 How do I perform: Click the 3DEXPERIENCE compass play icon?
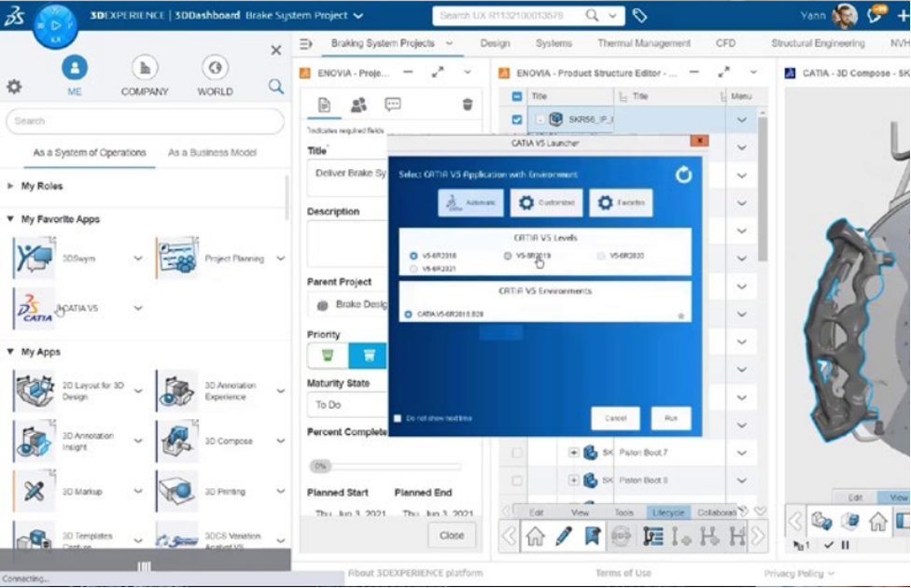54,25
